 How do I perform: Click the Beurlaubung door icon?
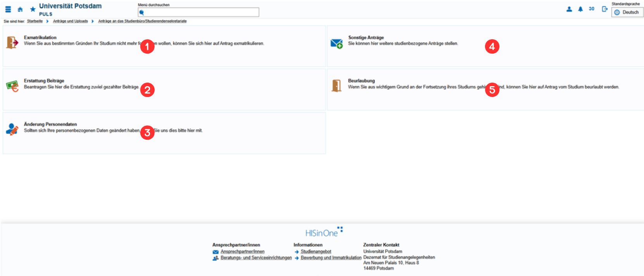point(337,86)
